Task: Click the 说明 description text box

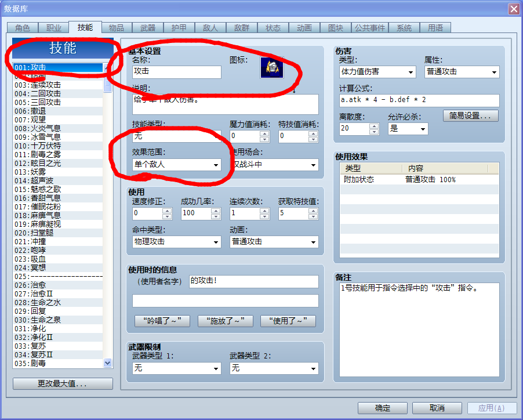Action: pyautogui.click(x=226, y=104)
